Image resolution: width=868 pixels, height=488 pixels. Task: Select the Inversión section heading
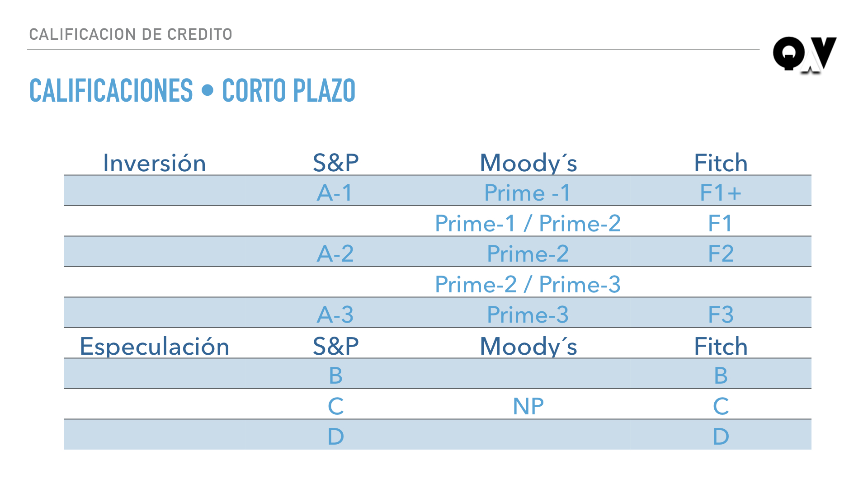point(154,163)
